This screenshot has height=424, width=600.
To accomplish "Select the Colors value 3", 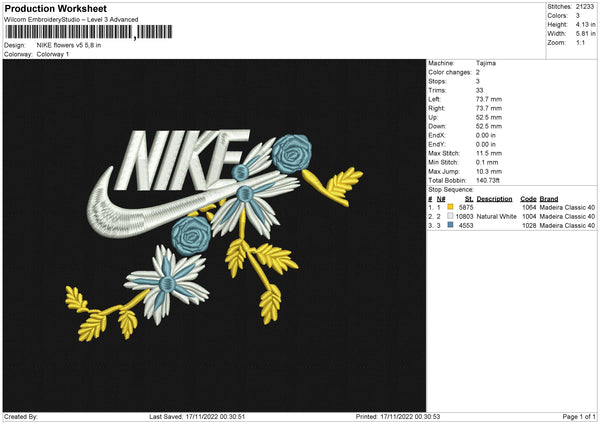I will point(578,16).
